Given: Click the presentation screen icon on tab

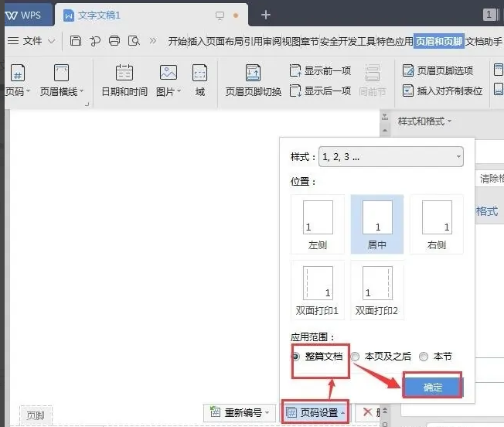Looking at the screenshot, I should pyautogui.click(x=220, y=15).
